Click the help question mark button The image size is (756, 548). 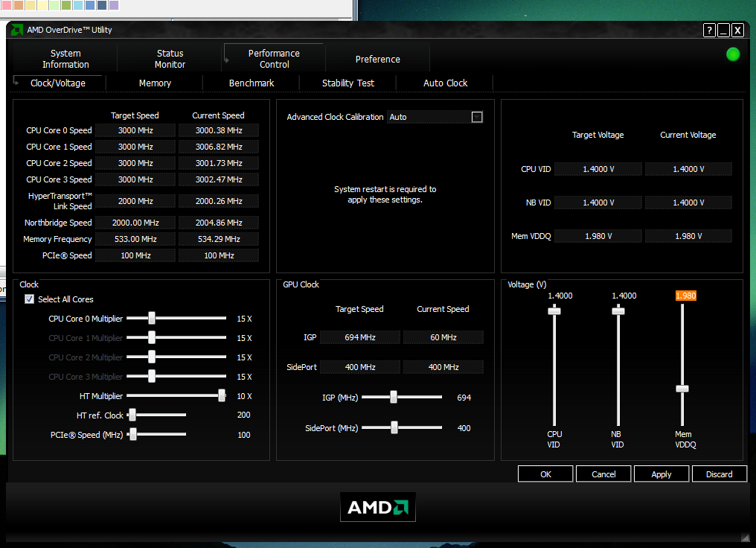coord(708,31)
